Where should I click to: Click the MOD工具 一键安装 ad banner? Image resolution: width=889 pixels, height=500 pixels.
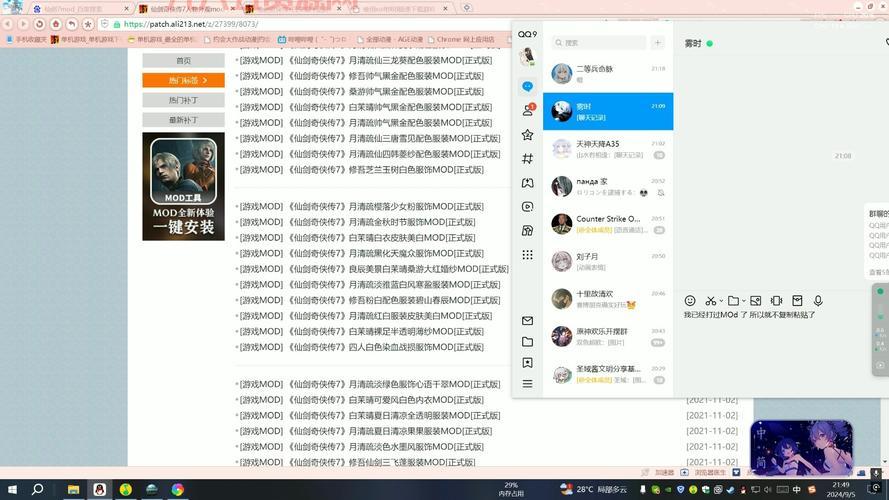[x=183, y=187]
